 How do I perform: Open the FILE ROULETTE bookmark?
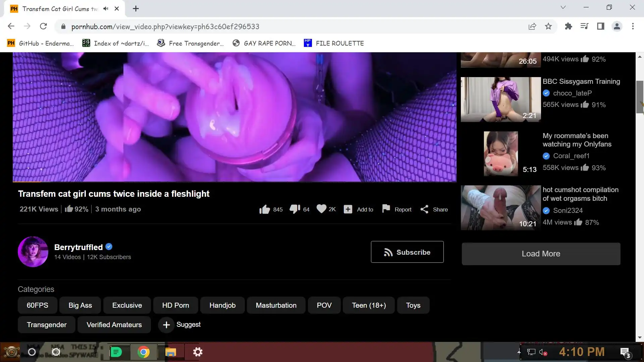334,43
